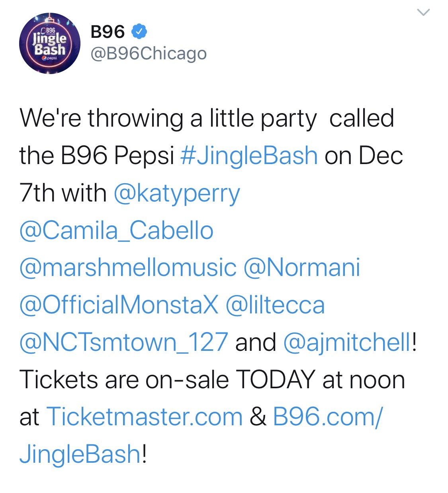This screenshot has width=448, height=493.
Task: Open the @ajmitchell mention
Action: point(348,342)
